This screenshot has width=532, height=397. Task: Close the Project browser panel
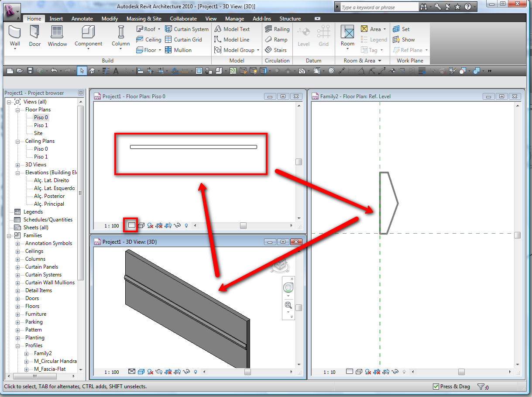[81, 93]
